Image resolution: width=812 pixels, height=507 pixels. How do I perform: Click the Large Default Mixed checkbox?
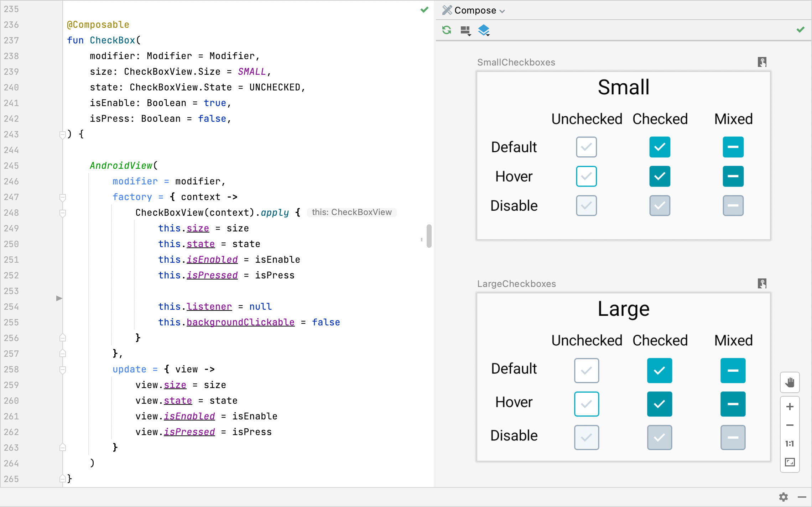click(733, 371)
